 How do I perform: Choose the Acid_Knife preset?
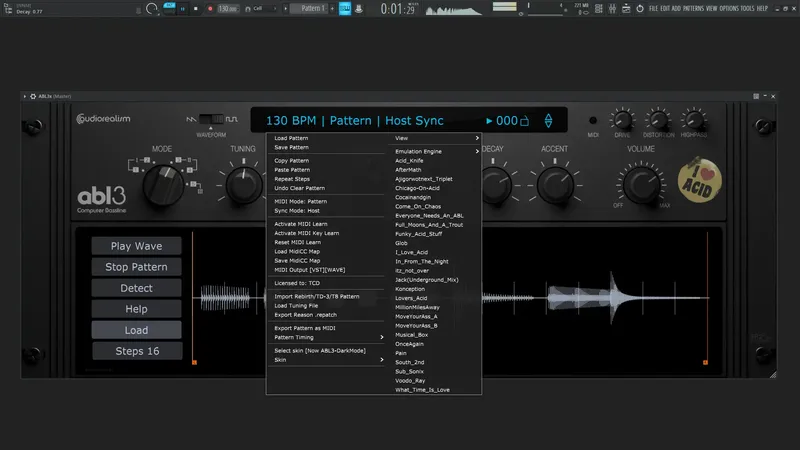410,160
